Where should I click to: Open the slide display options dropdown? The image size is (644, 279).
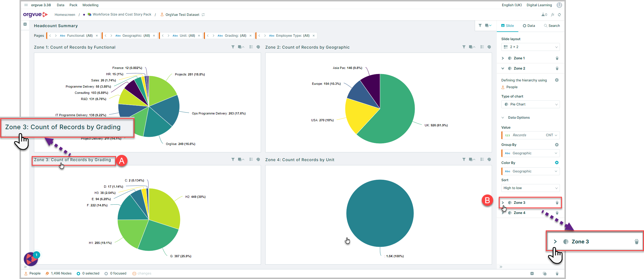(x=488, y=25)
